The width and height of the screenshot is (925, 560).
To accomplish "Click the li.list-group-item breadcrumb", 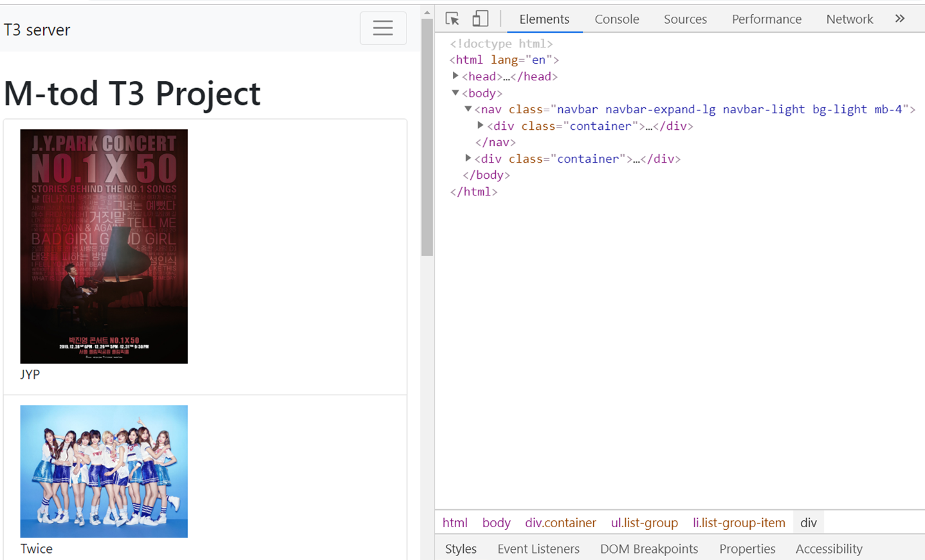I will point(738,523).
